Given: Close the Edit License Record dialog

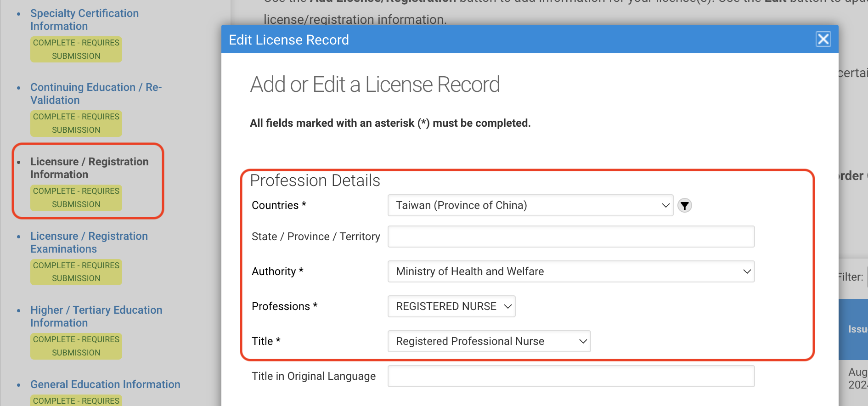Looking at the screenshot, I should click(823, 39).
